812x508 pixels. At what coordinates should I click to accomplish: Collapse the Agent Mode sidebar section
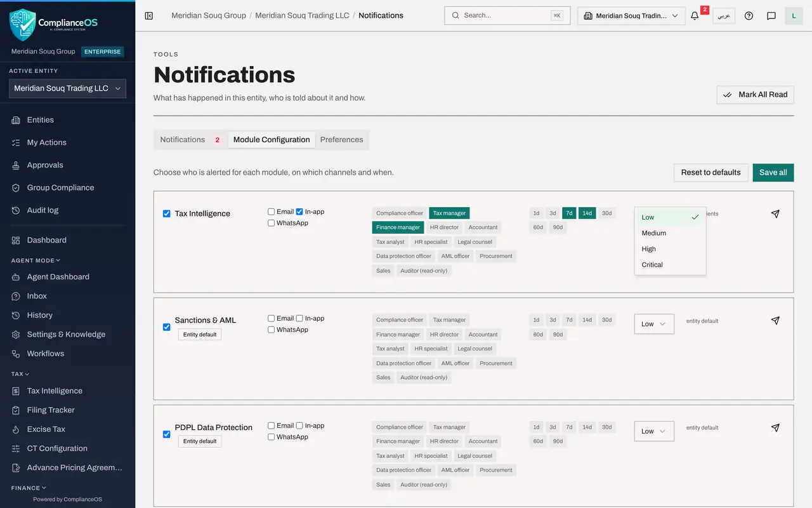pos(36,260)
